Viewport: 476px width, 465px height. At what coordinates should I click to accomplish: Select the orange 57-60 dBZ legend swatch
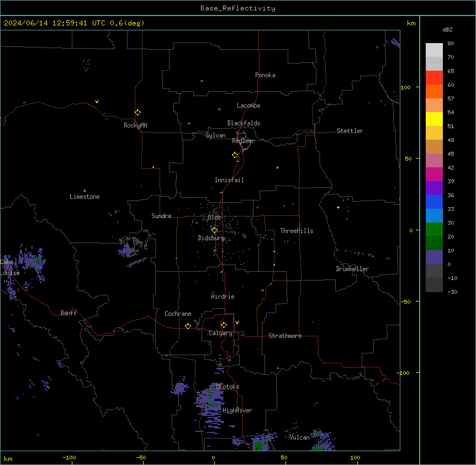434,91
